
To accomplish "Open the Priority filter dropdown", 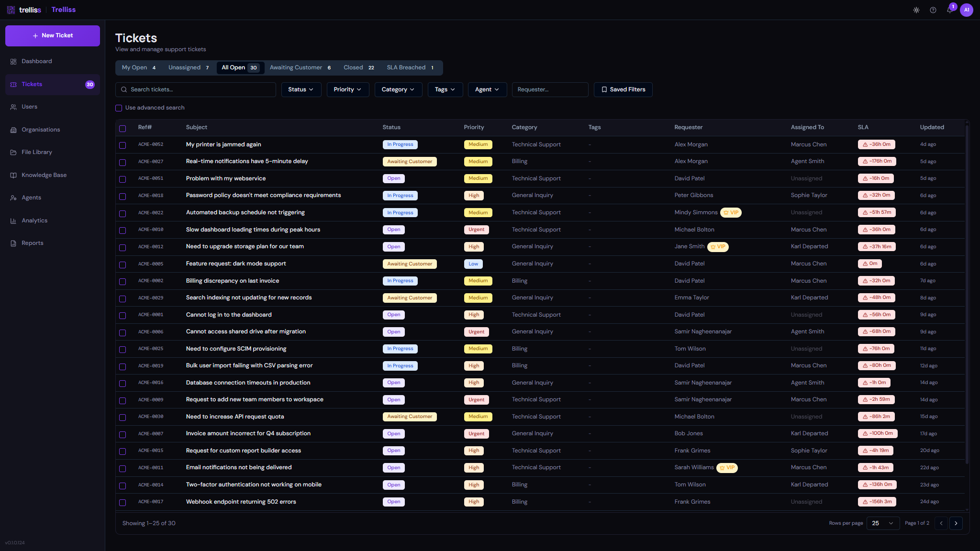I will coord(347,89).
